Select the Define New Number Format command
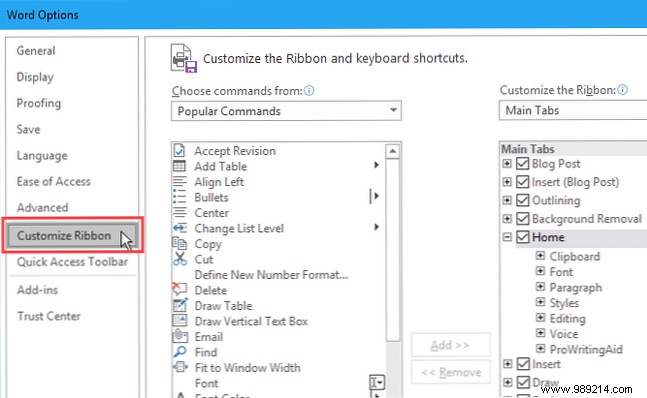647x398 pixels. point(271,275)
